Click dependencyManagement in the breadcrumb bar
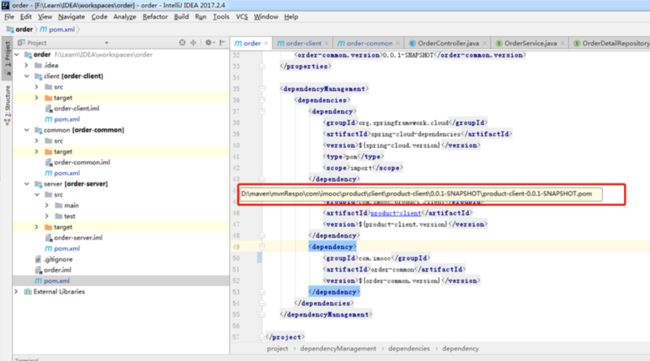 pos(338,349)
